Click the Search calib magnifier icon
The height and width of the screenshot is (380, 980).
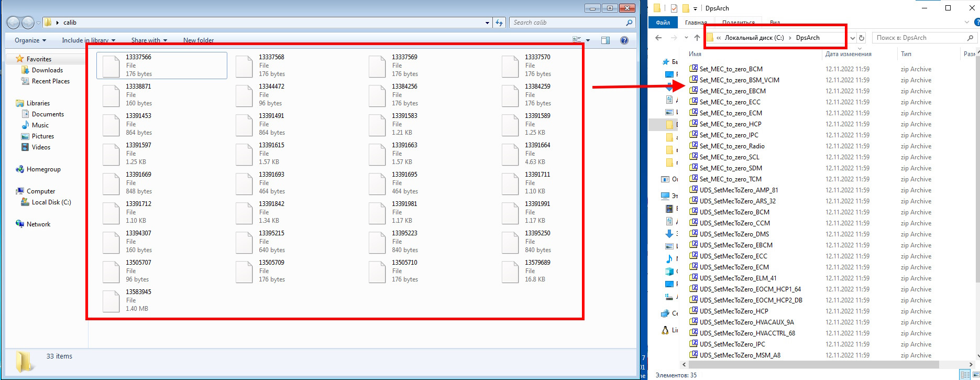[x=629, y=23]
